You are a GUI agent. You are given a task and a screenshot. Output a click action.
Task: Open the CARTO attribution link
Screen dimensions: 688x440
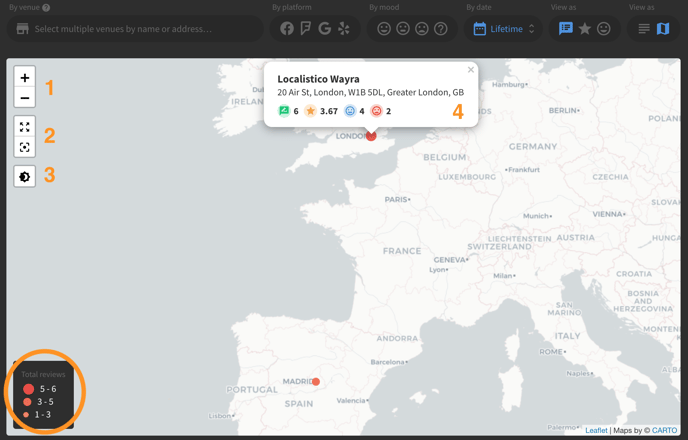(664, 430)
